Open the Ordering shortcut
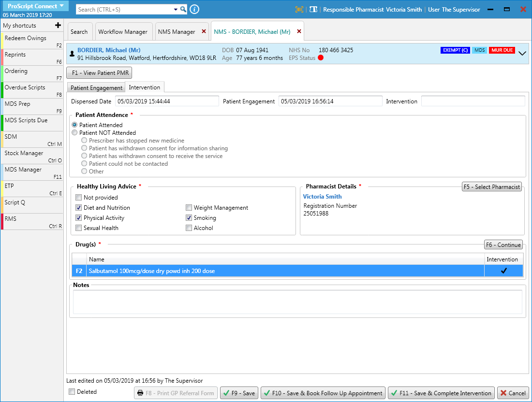The image size is (532, 402). pyautogui.click(x=32, y=73)
